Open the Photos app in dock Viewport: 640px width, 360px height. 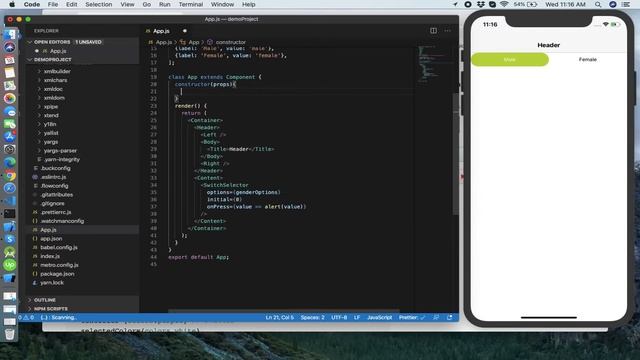[x=9, y=98]
